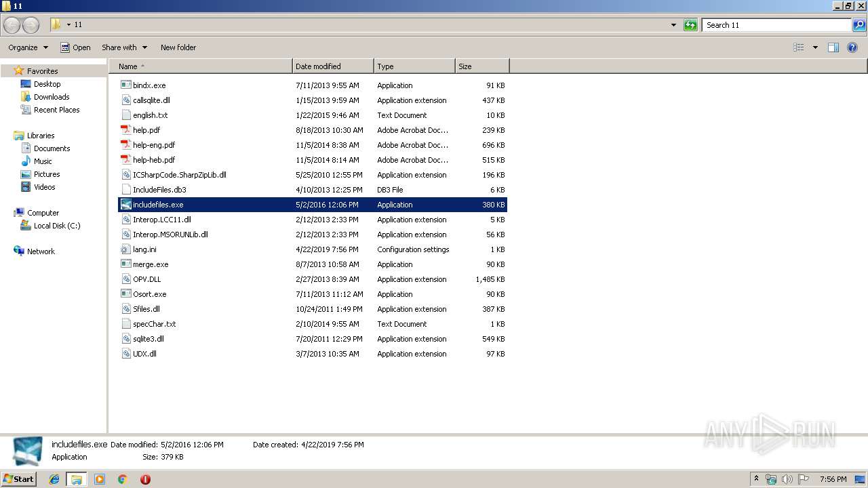Viewport: 868px width, 488px height.
Task: Click the search magnifier icon
Action: [x=859, y=25]
